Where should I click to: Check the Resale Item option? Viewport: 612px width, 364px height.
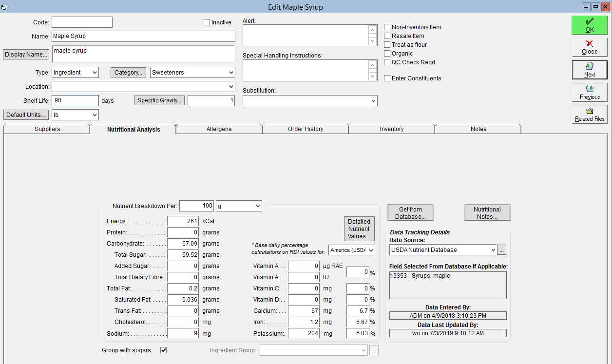click(x=387, y=36)
